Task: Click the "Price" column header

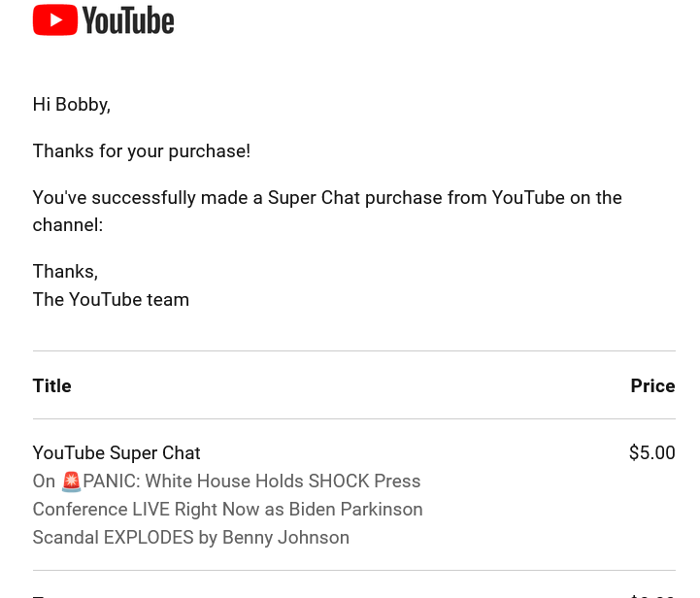Action: point(652,385)
